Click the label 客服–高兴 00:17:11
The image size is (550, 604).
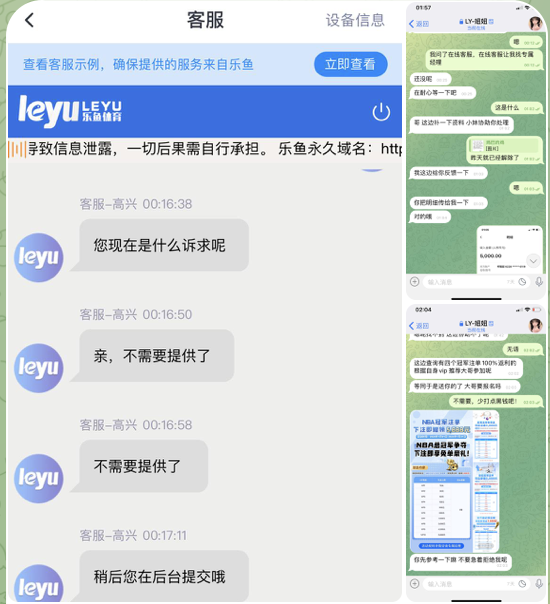pos(133,535)
